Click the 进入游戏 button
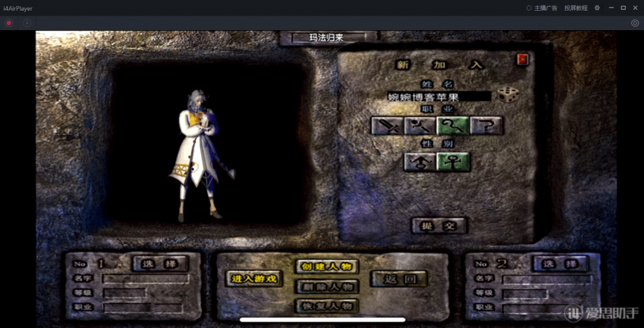Screen dimensions: 644x328 pyautogui.click(x=253, y=279)
